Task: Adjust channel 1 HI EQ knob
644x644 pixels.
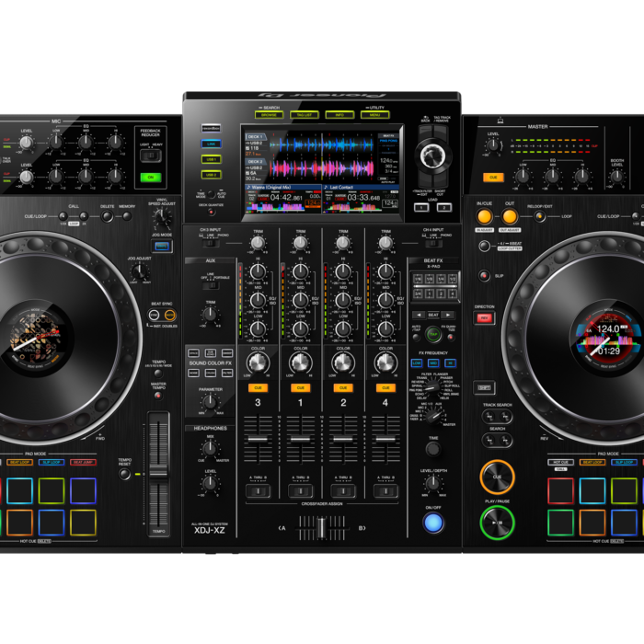Action: click(x=300, y=271)
